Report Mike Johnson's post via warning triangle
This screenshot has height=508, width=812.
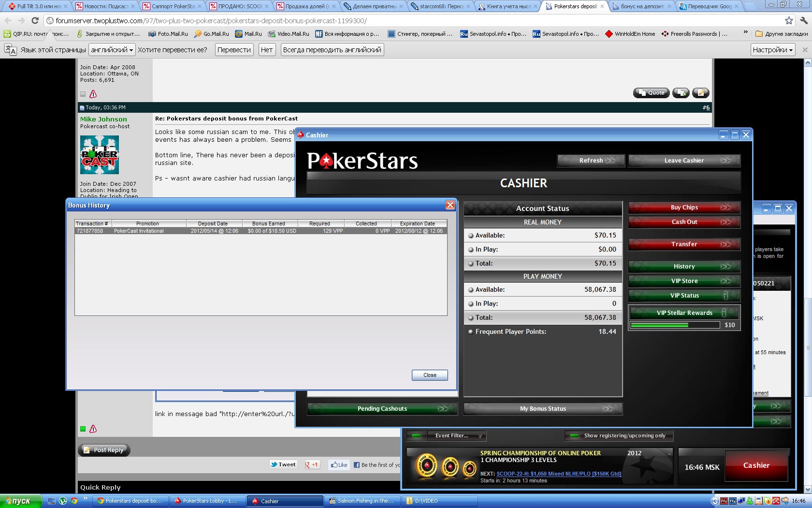click(93, 429)
